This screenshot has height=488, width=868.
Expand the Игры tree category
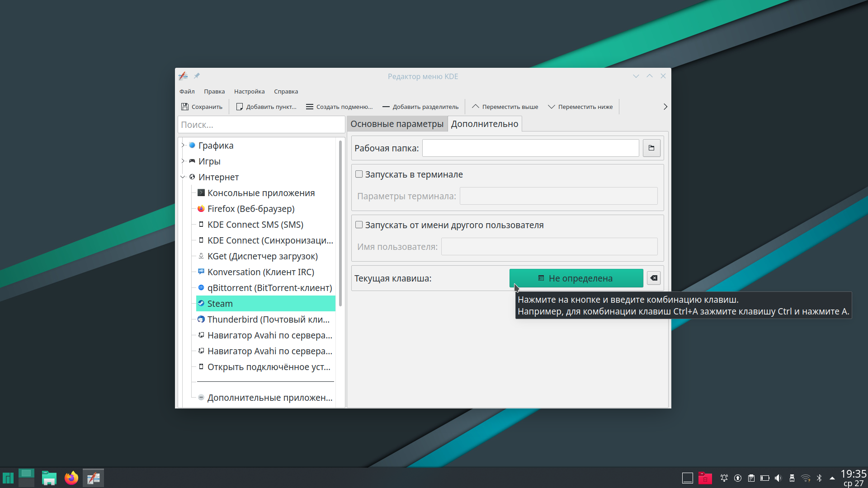coord(183,161)
